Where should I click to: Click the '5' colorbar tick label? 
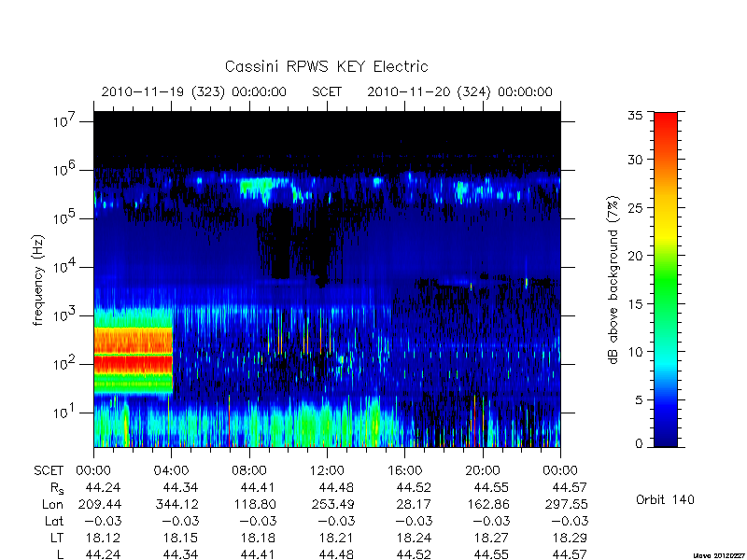click(639, 400)
